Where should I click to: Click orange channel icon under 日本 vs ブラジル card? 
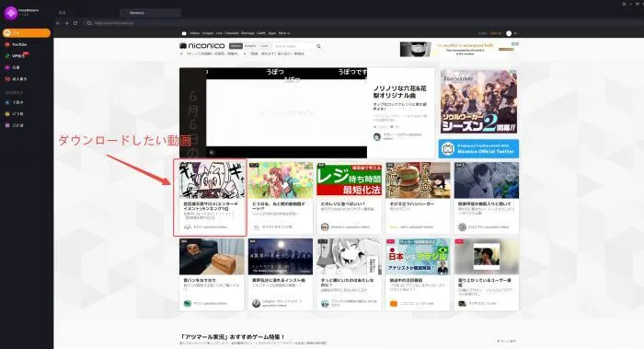[x=394, y=303]
